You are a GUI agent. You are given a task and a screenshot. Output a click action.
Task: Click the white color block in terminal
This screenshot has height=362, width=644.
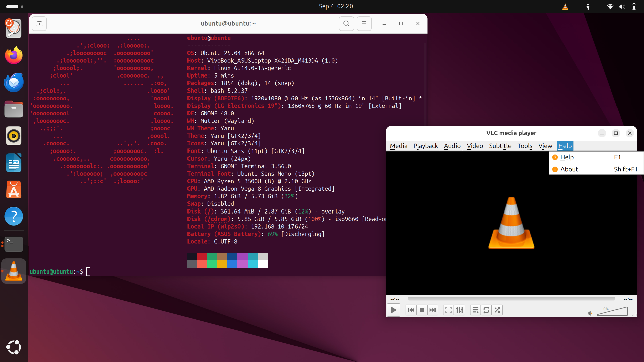pyautogui.click(x=263, y=264)
